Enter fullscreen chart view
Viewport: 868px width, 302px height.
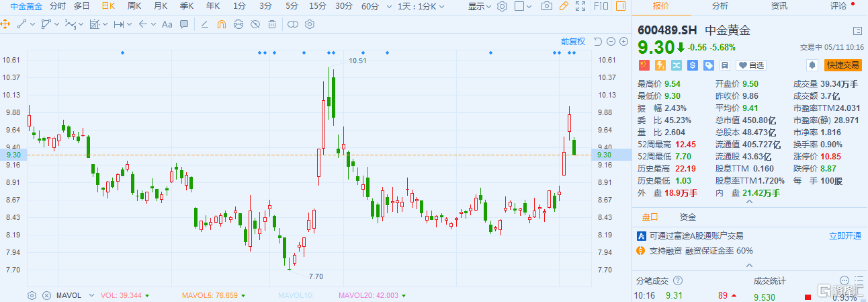[581, 6]
